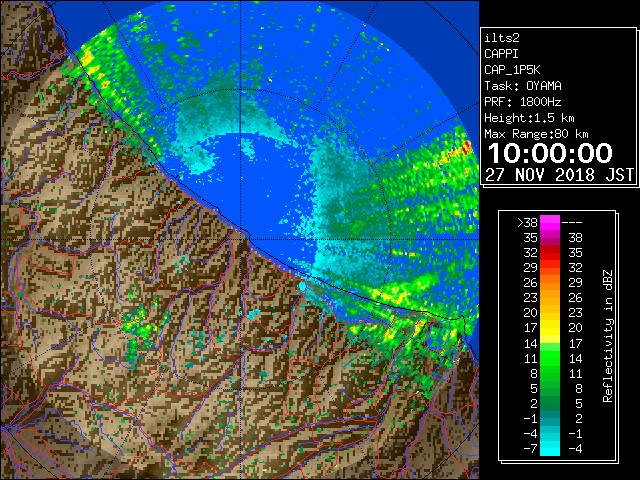Pick the orange 26 to 29 color band
This screenshot has width=640, height=480.
[550, 283]
